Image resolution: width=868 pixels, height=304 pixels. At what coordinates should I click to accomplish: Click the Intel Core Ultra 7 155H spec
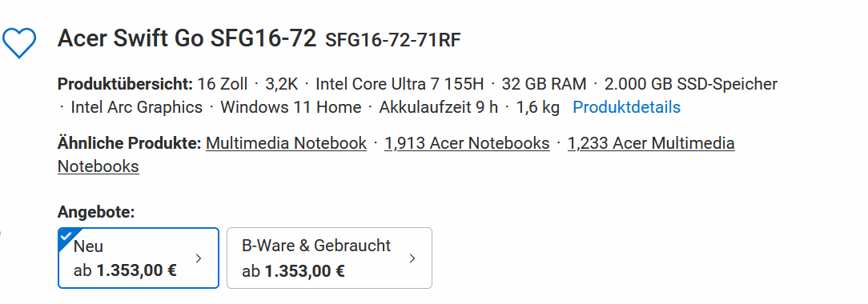399,84
